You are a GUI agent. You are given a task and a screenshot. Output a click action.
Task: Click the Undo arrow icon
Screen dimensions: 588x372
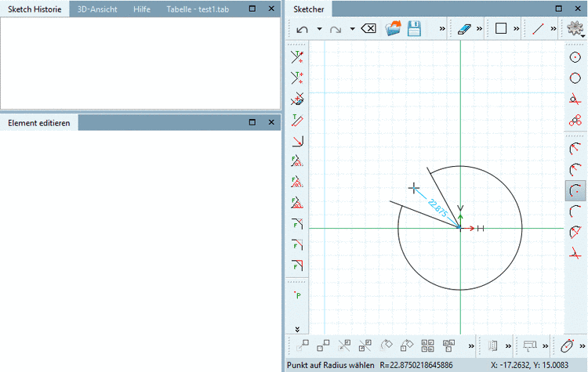coord(303,29)
